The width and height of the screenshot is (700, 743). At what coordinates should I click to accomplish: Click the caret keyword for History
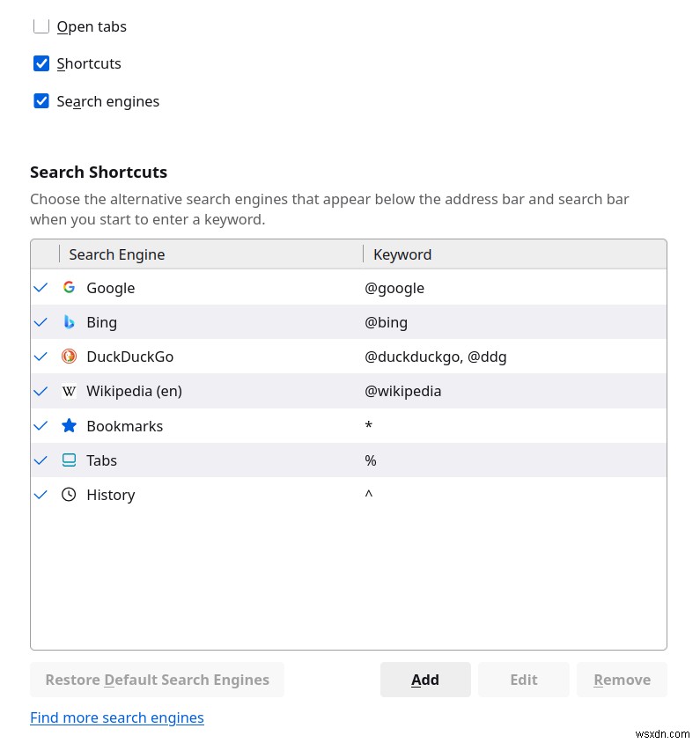click(x=369, y=494)
